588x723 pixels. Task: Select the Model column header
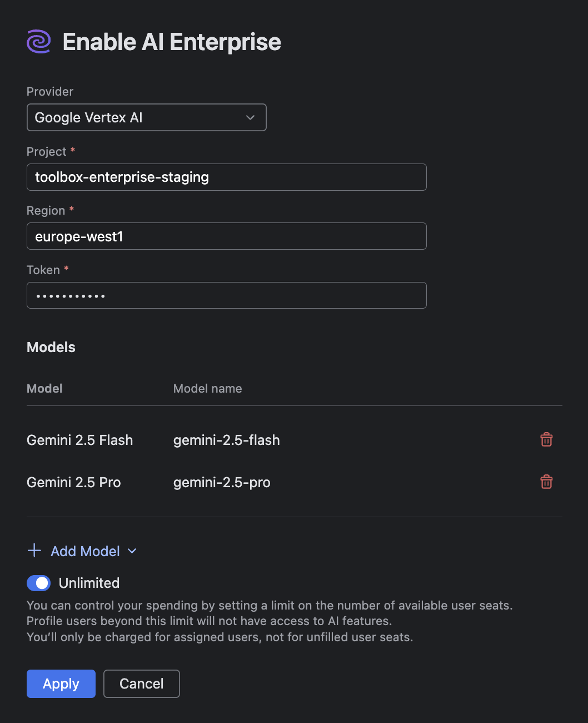[x=44, y=388]
